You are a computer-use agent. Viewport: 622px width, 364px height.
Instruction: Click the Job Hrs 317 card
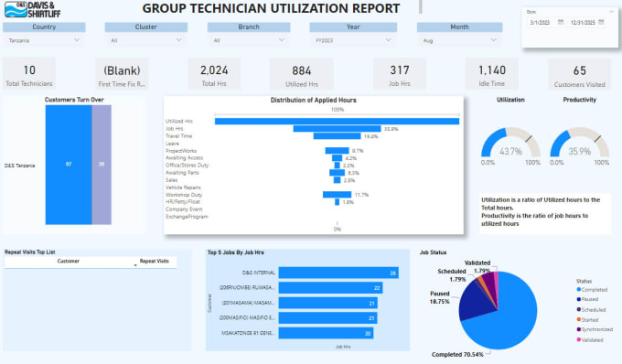coord(400,73)
